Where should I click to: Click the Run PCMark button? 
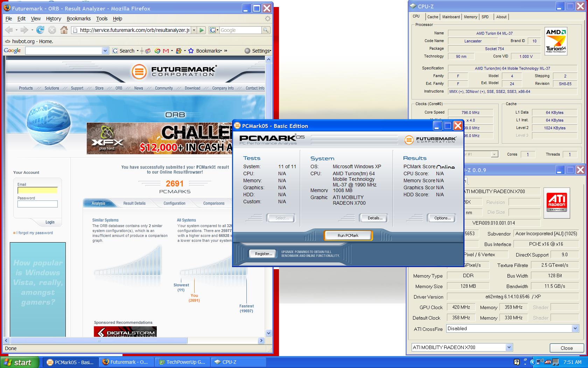point(348,236)
